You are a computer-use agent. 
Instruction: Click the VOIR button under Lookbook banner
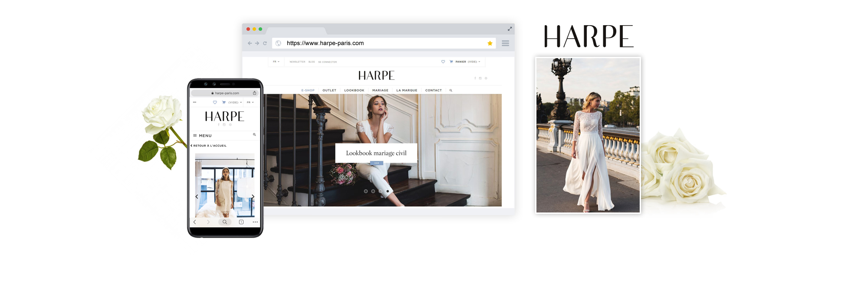pyautogui.click(x=377, y=163)
